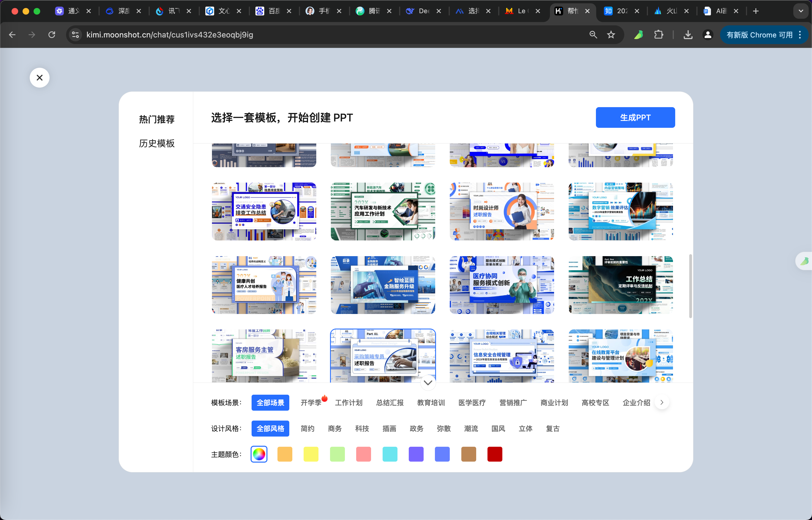Pick the red theme color swatch
This screenshot has width=812, height=520.
pyautogui.click(x=495, y=454)
